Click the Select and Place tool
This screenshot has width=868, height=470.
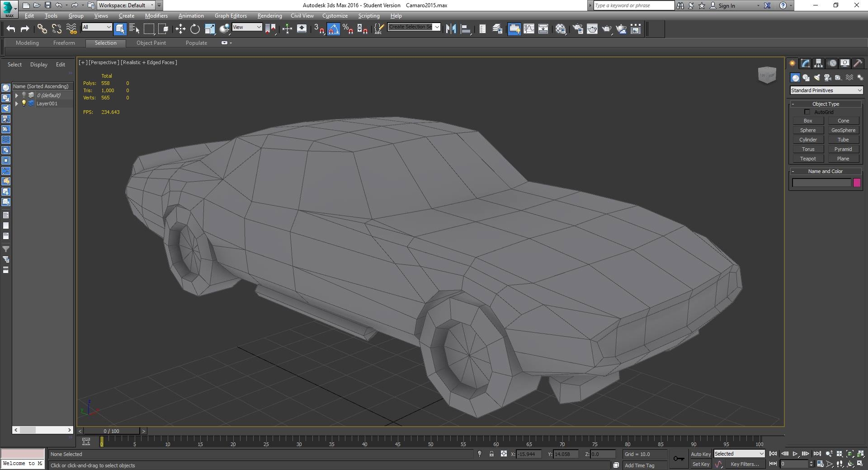coord(224,29)
